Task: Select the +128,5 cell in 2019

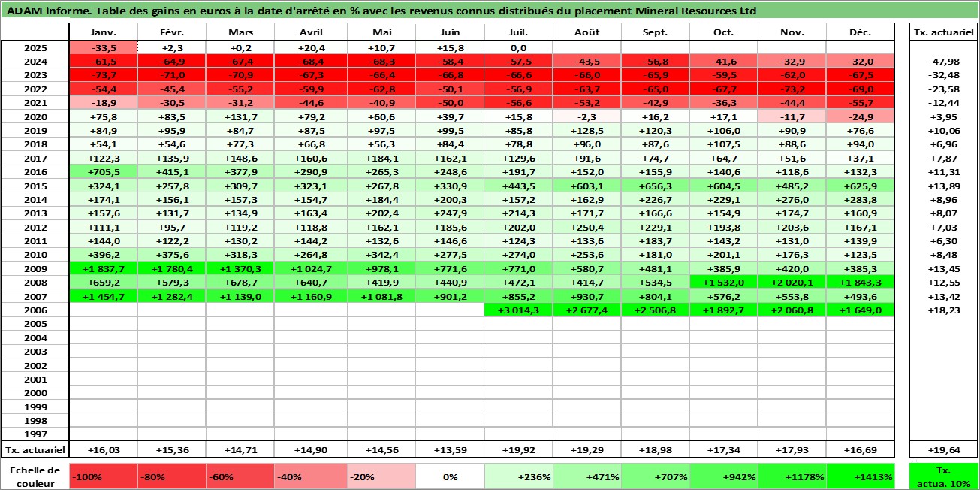Action: pos(587,131)
